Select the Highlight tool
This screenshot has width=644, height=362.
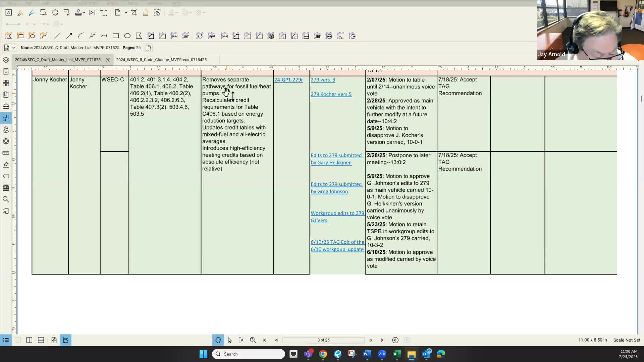pyautogui.click(x=20, y=13)
